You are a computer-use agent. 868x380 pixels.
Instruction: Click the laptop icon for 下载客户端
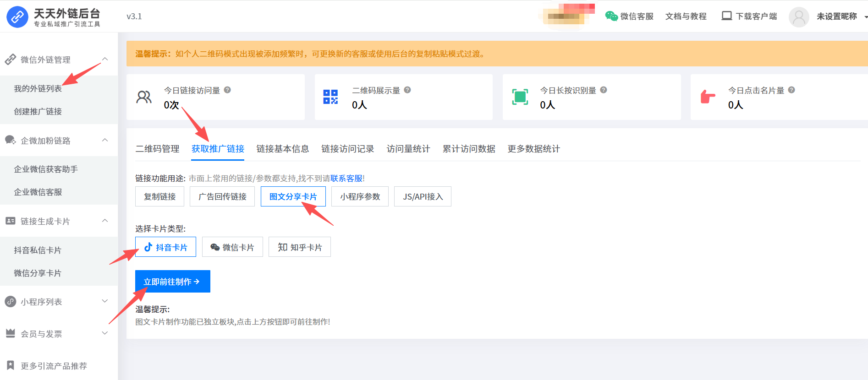(x=726, y=16)
